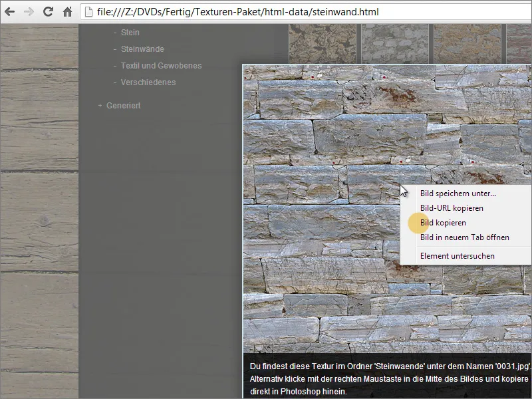Reload the page with the refresh icon
The image size is (532, 399).
[48, 12]
